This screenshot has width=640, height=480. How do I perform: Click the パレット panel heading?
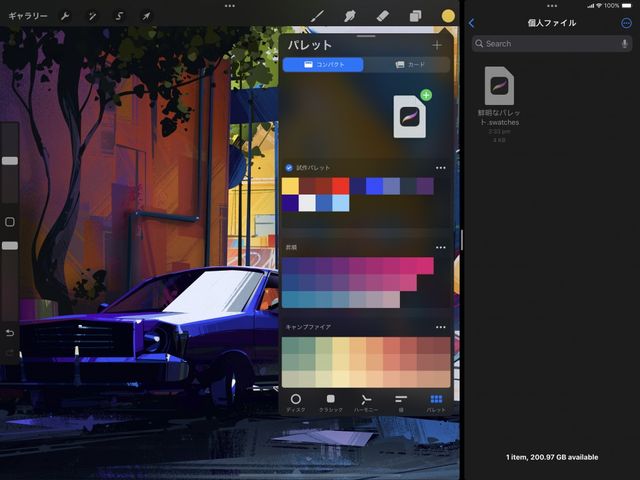(310, 45)
